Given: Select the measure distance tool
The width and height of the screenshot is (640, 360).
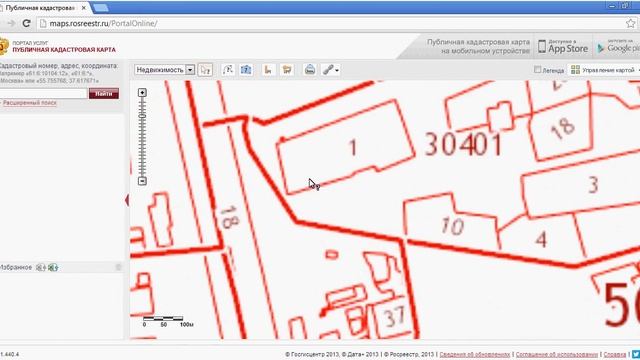Looking at the screenshot, I should 228,70.
